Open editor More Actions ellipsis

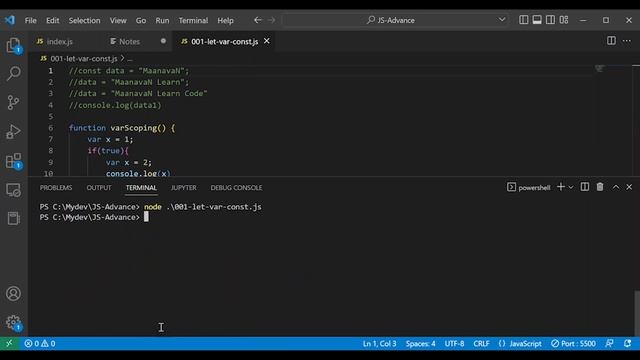click(x=627, y=40)
